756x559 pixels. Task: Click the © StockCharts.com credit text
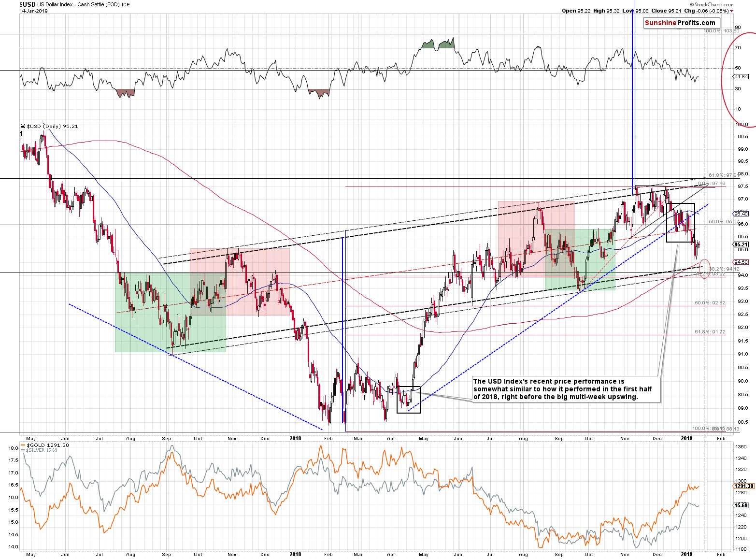[x=713, y=4]
